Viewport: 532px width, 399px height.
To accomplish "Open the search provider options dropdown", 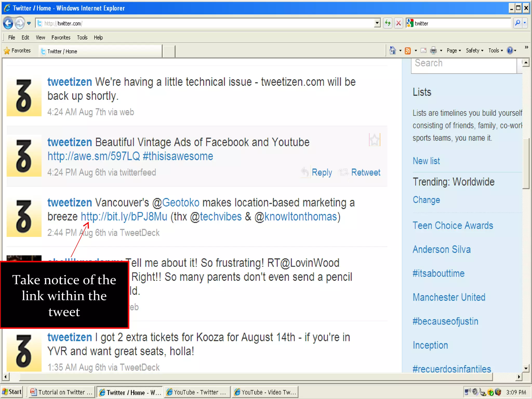I will tap(525, 23).
